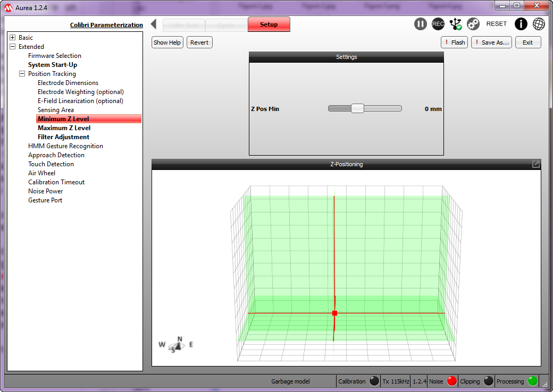The height and width of the screenshot is (392, 553).
Task: Click the compass orientation indicator
Action: click(176, 345)
